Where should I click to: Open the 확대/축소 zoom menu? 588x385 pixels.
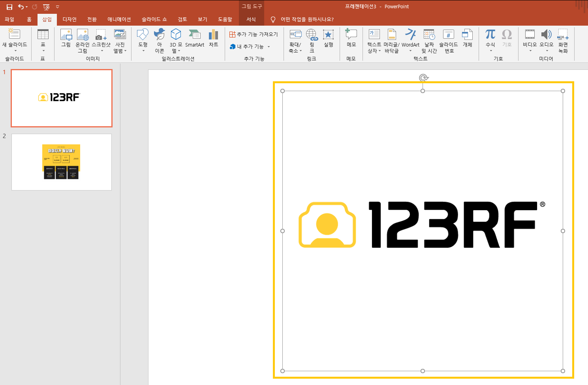coord(295,41)
